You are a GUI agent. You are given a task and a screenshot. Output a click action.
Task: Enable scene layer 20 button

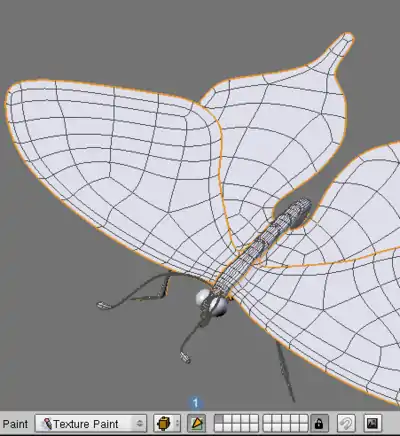point(303,428)
